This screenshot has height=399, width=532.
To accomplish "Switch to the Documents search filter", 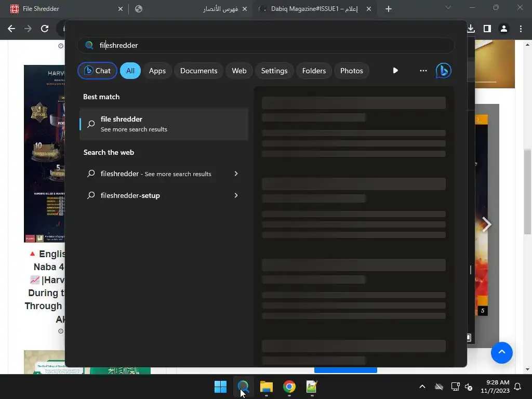I will pyautogui.click(x=198, y=71).
